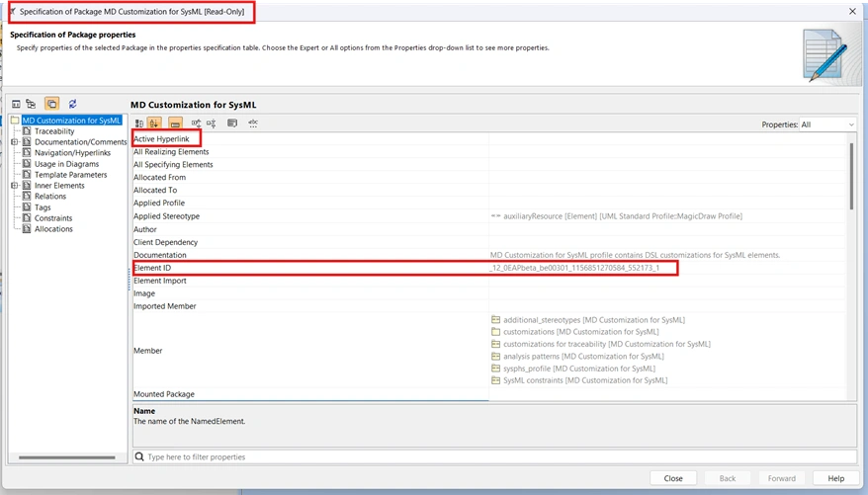Viewport: 868px width, 495px height.
Task: Open Navigation/Hyperlinks in the tree
Action: (72, 152)
